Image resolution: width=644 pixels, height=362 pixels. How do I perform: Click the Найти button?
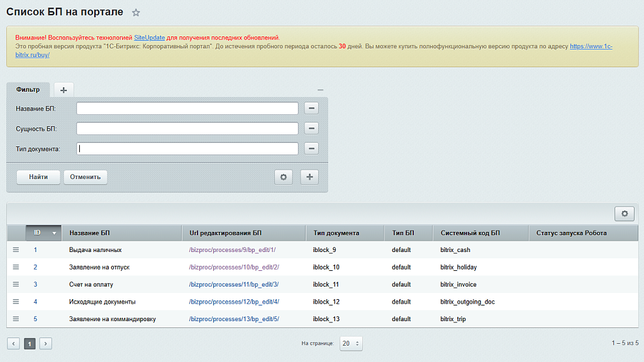coord(38,177)
